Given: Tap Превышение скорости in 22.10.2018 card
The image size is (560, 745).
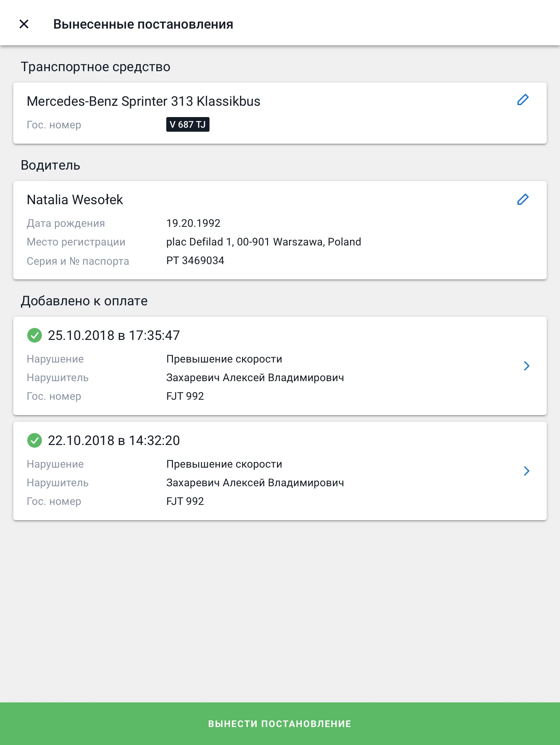Looking at the screenshot, I should [224, 464].
